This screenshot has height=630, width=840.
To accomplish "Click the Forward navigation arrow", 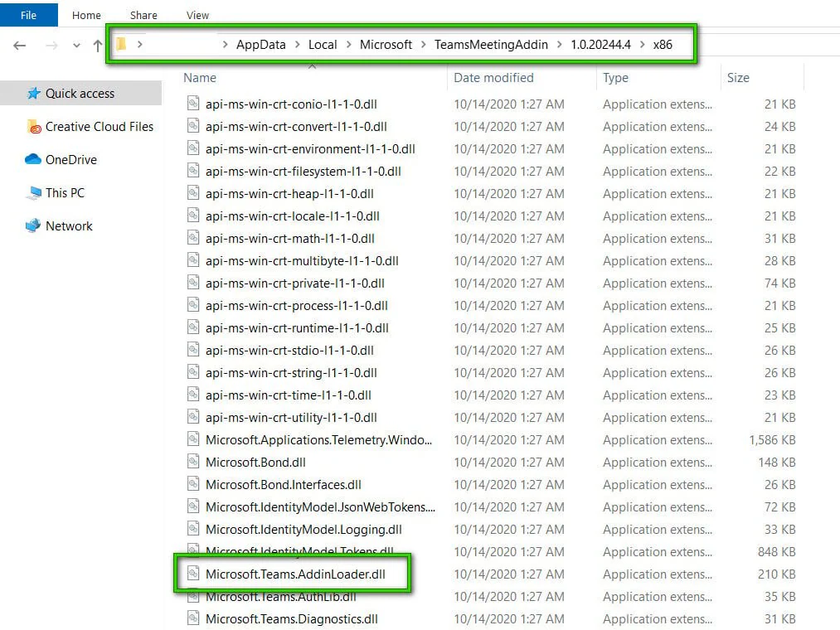I will click(51, 46).
